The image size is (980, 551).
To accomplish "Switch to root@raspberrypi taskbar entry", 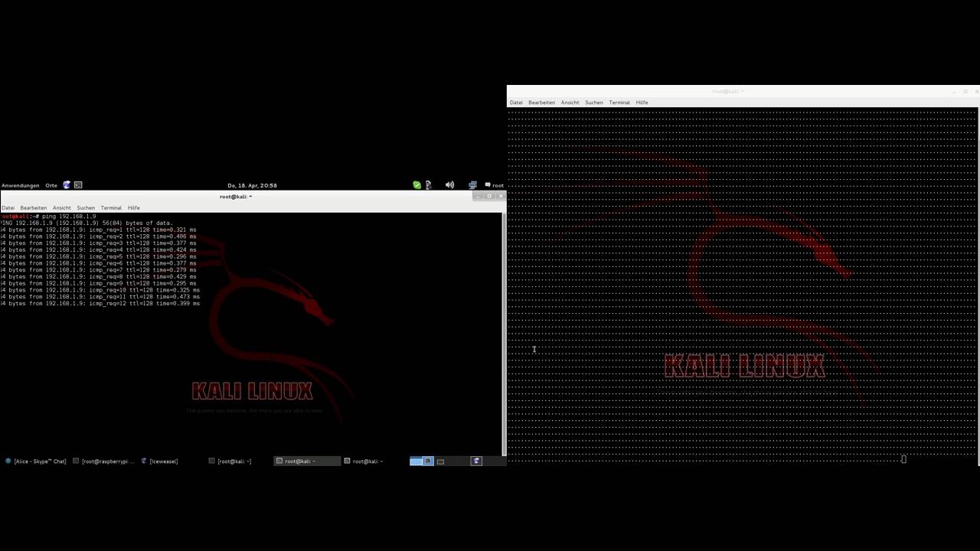I will point(104,461).
